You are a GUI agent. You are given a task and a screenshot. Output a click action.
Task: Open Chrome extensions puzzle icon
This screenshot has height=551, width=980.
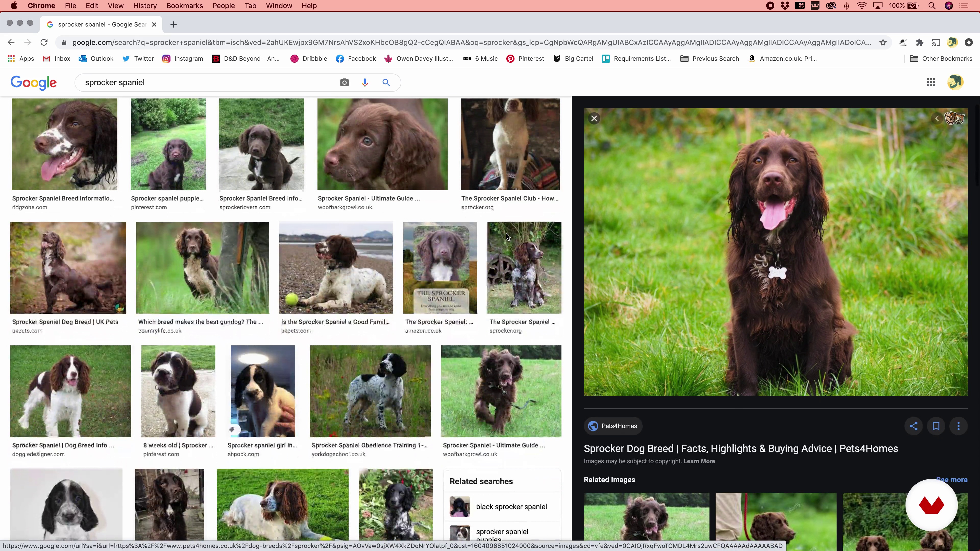point(920,42)
